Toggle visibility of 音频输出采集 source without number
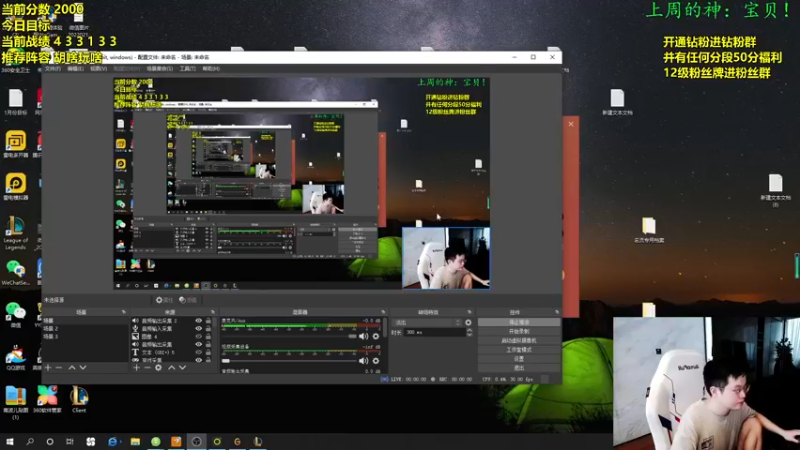This screenshot has height=450, width=800. point(198,344)
